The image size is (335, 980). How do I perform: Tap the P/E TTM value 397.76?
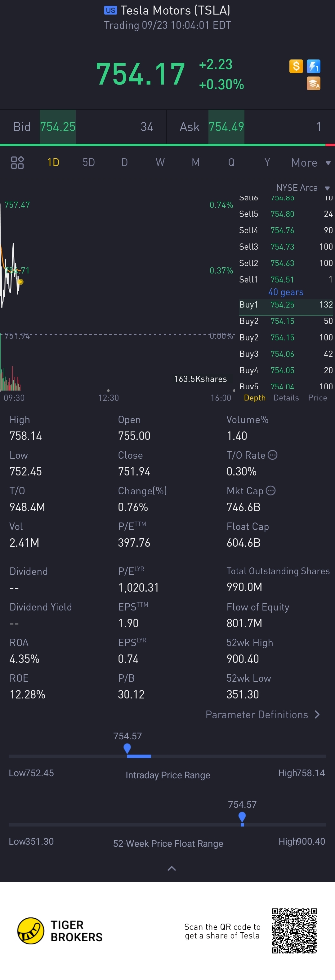coord(134,543)
